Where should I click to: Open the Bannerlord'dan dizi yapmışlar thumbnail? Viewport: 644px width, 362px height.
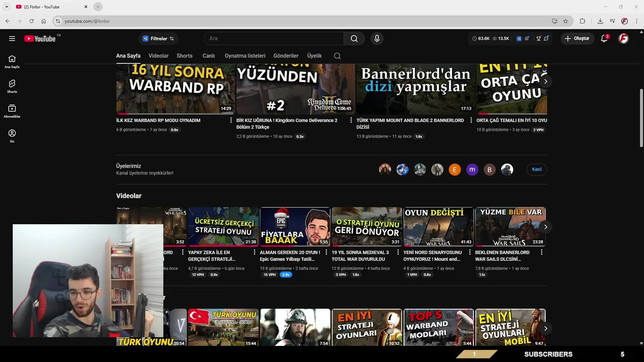pos(415,88)
